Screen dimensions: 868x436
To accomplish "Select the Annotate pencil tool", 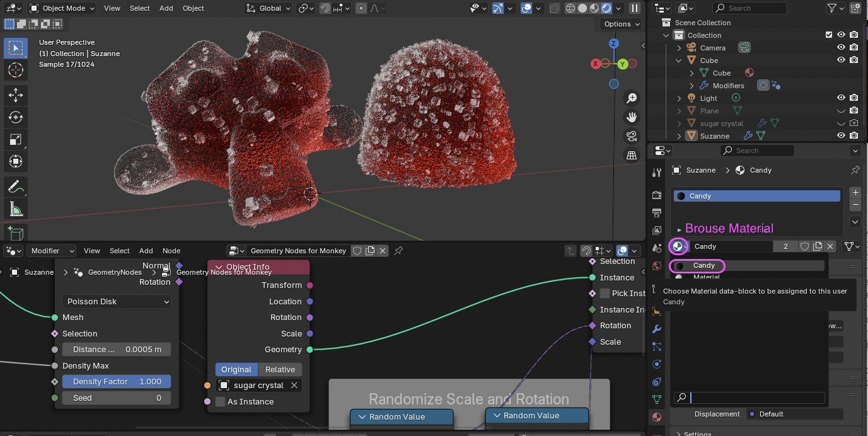I will click(x=16, y=186).
